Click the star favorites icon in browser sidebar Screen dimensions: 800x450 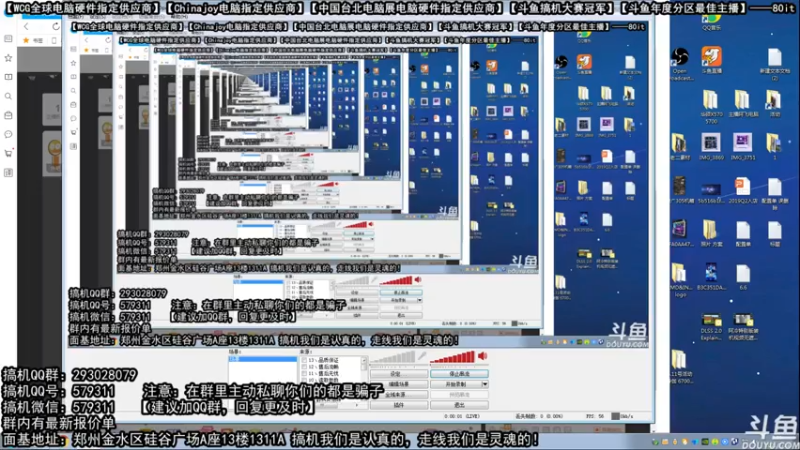point(8,58)
